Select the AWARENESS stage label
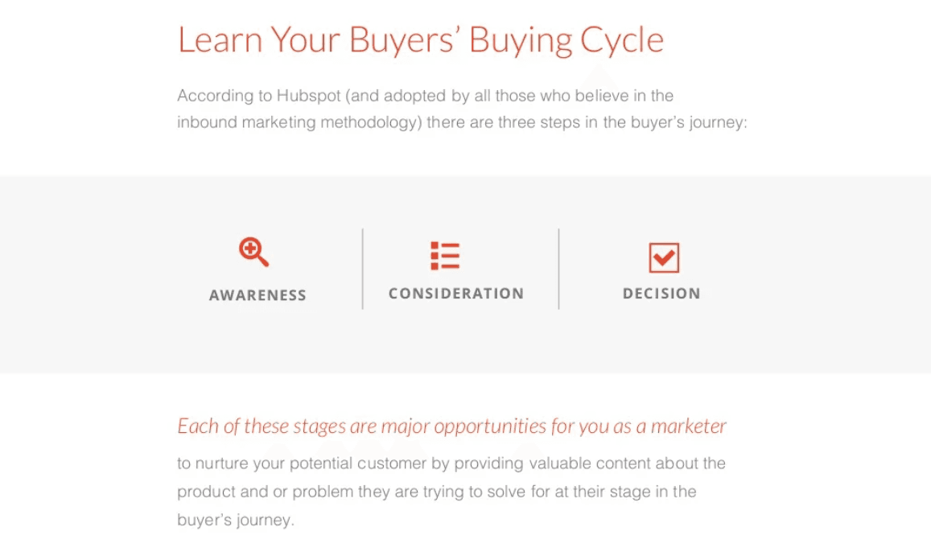 coord(257,295)
